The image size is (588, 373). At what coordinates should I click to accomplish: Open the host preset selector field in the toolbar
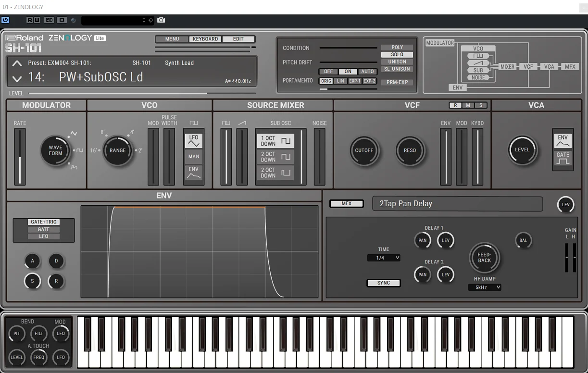[118, 20]
